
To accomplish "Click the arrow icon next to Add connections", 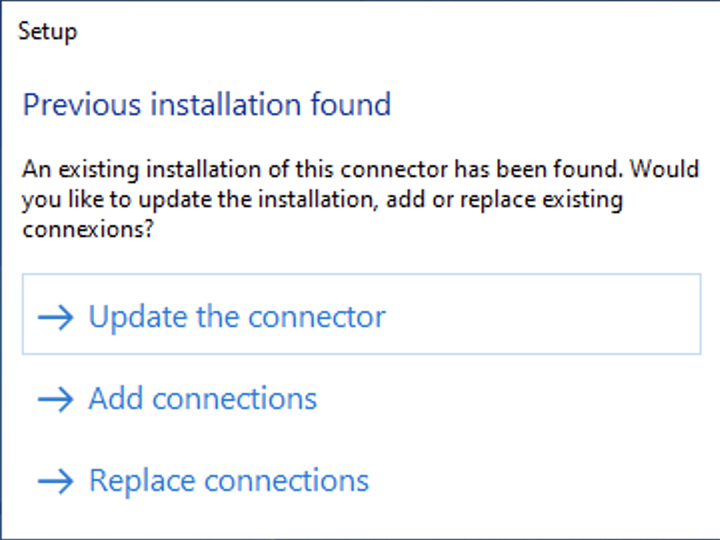I will [56, 399].
